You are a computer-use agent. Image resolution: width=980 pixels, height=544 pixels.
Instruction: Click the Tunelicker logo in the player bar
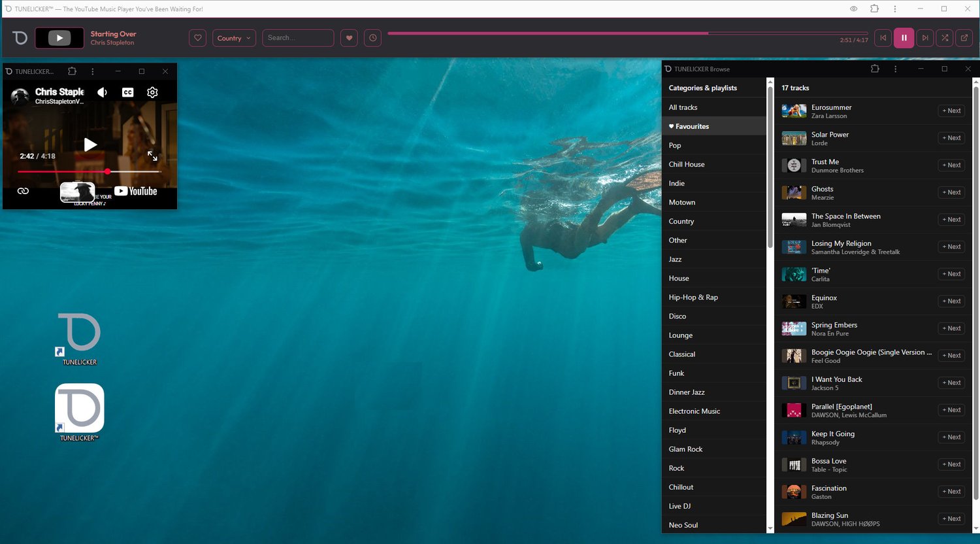20,38
